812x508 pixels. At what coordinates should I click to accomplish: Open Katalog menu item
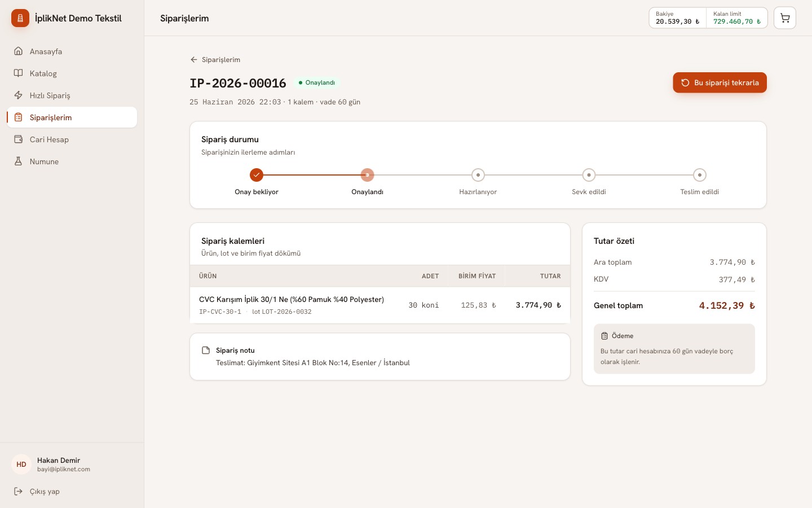[x=72, y=73]
